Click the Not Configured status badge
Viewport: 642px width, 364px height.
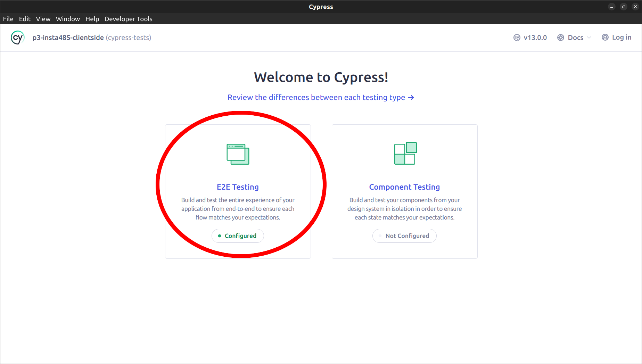coord(404,236)
